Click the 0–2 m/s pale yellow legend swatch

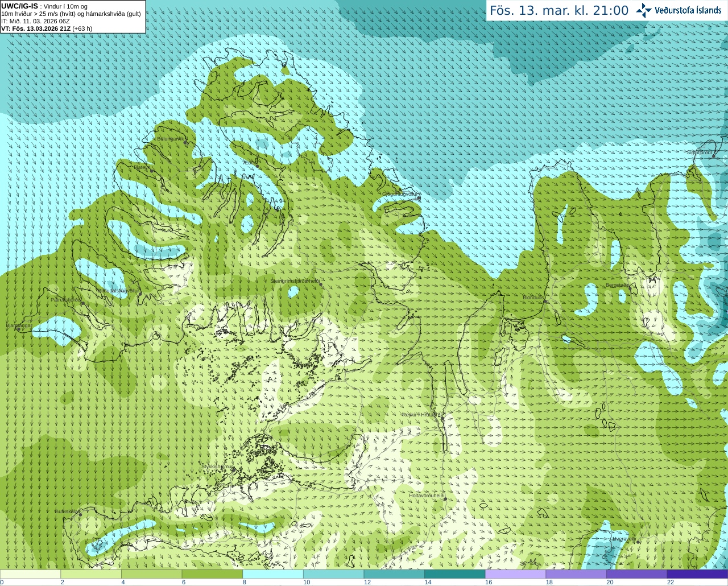click(x=30, y=574)
